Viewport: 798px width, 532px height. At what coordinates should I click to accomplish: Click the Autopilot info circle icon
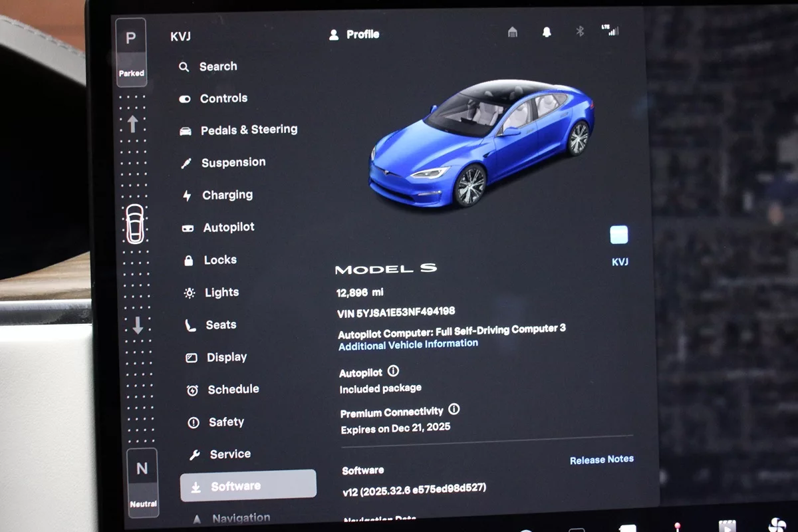pos(393,371)
